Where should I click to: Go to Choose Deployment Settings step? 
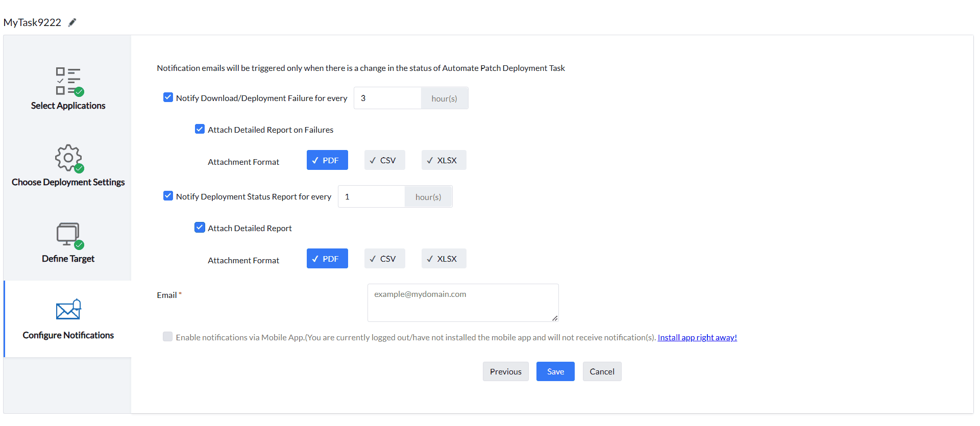(x=68, y=182)
